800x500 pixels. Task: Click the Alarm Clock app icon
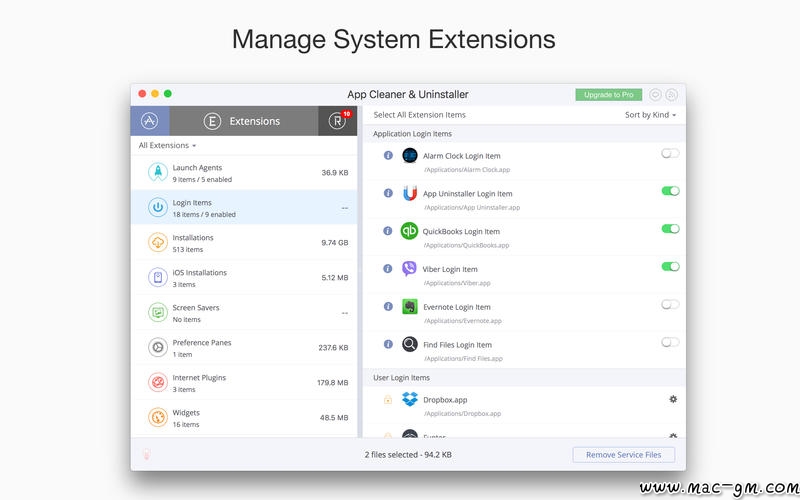[409, 155]
